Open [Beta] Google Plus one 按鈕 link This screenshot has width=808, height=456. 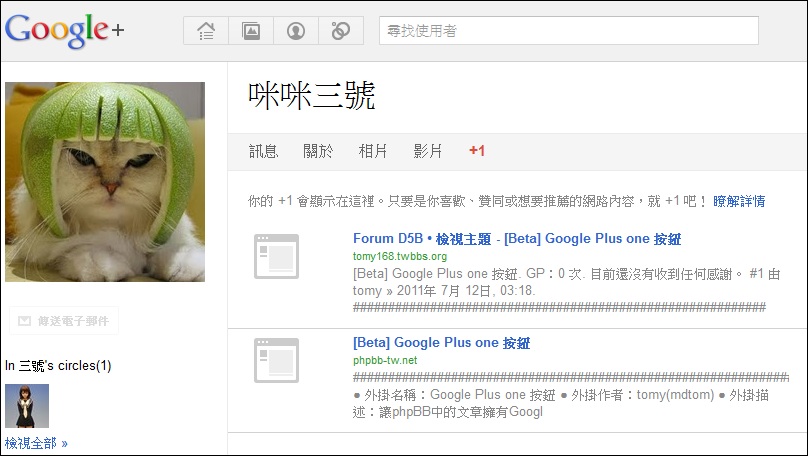point(442,343)
